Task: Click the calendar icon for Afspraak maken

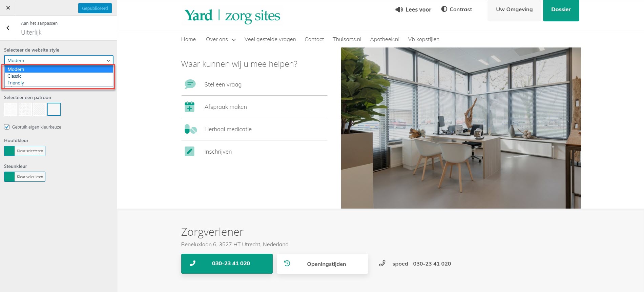Action: 189,106
